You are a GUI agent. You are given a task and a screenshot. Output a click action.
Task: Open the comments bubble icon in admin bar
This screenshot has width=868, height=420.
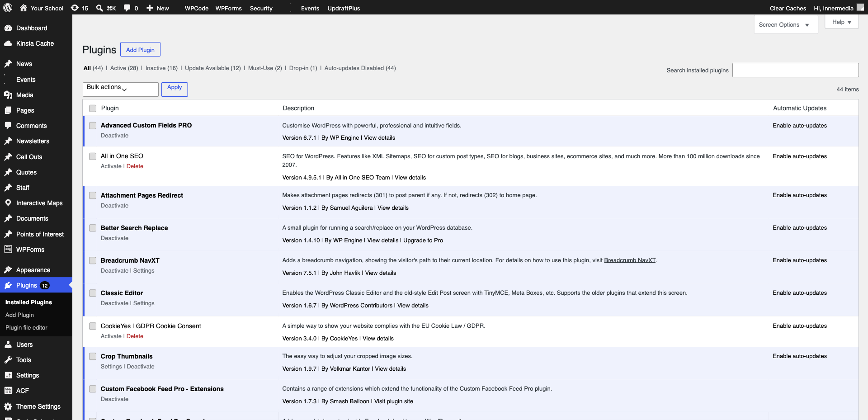pos(127,8)
